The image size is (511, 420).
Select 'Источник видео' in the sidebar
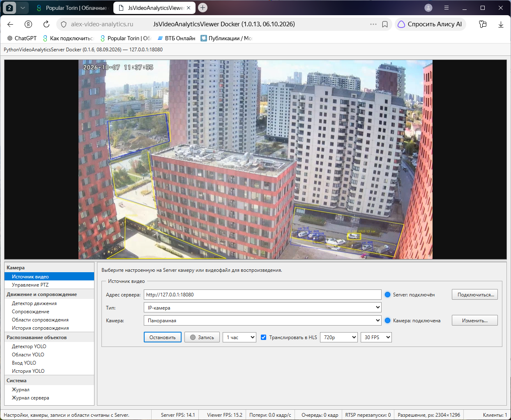(49, 277)
